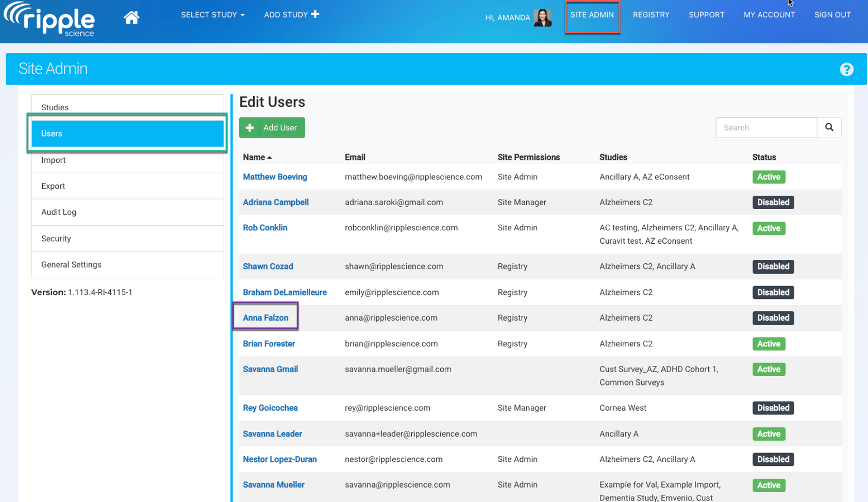Open Brian Forester's user record

[269, 344]
